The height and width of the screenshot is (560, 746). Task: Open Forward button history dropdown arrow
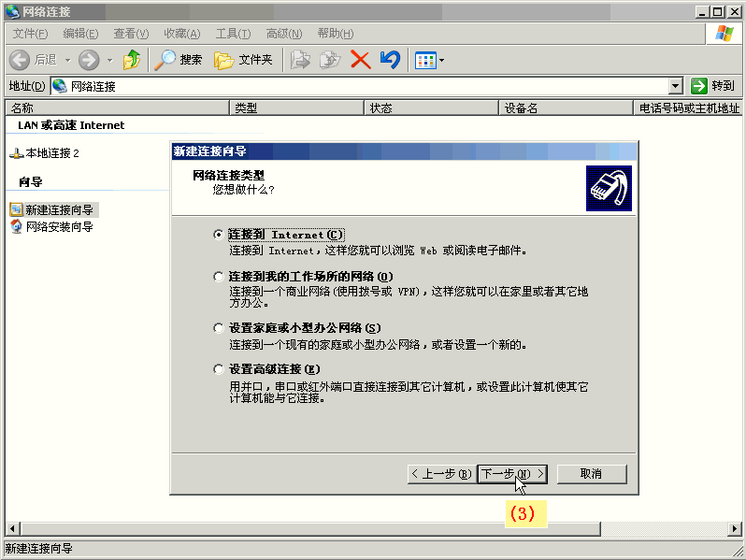[110, 61]
